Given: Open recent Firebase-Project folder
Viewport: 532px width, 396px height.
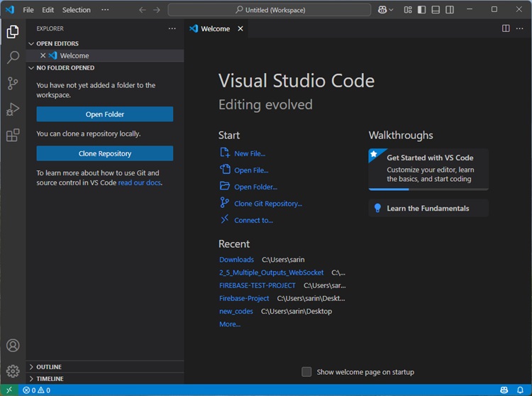Looking at the screenshot, I should click(244, 298).
